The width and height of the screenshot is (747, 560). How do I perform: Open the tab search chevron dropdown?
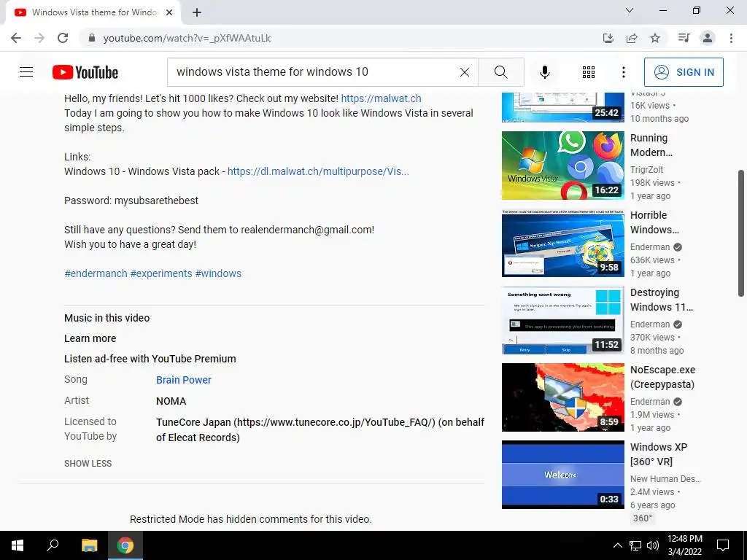[630, 10]
